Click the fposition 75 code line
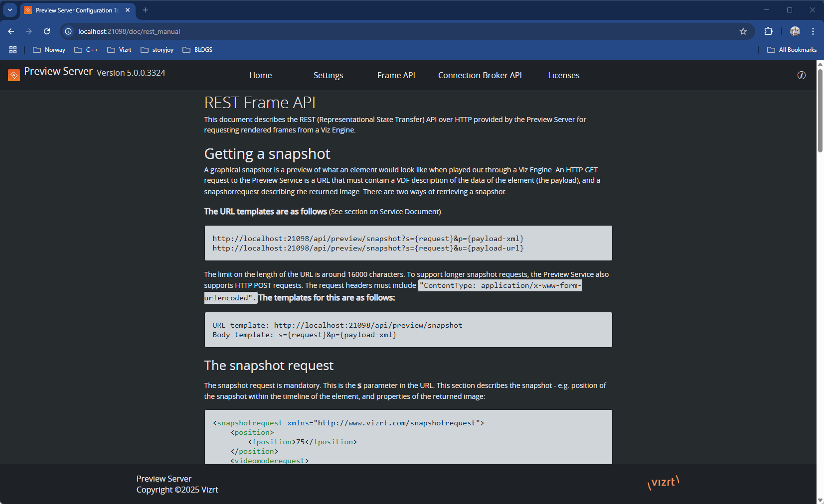This screenshot has height=504, width=824. (303, 442)
